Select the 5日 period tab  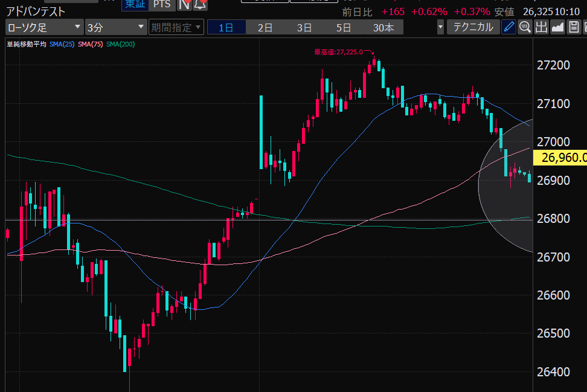coord(344,27)
